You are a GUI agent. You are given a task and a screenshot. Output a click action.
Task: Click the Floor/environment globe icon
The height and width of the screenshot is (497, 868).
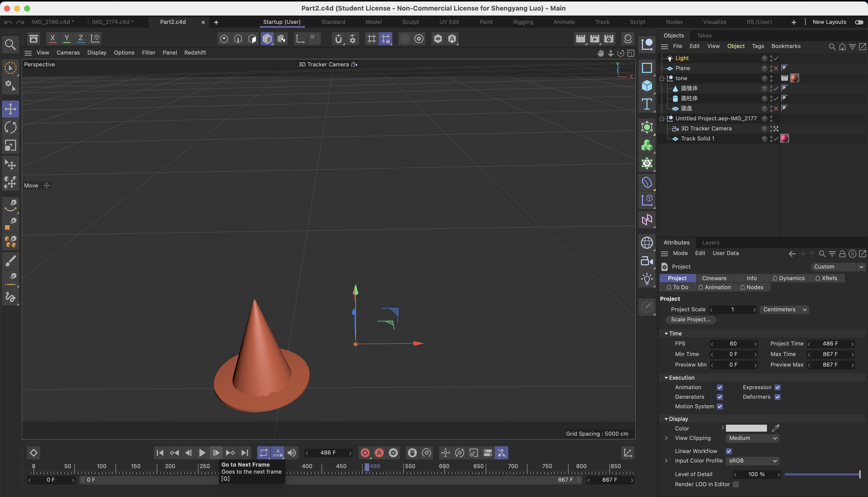pos(647,243)
